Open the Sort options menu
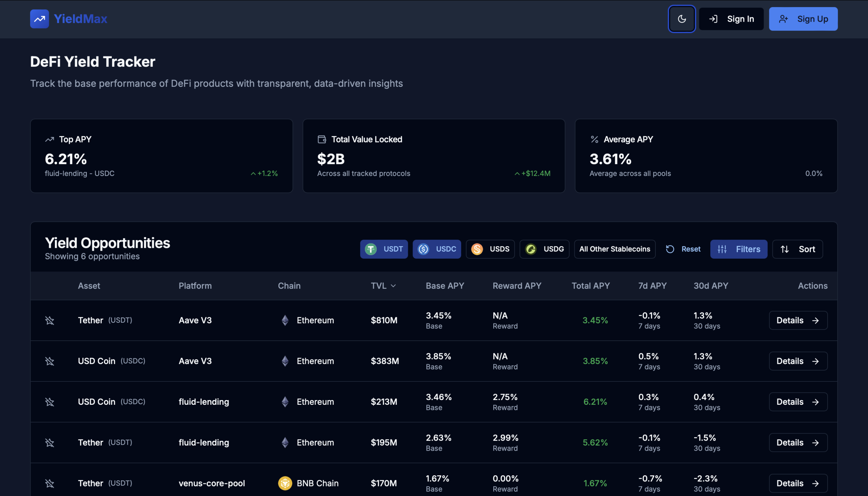The width and height of the screenshot is (868, 496). 797,249
